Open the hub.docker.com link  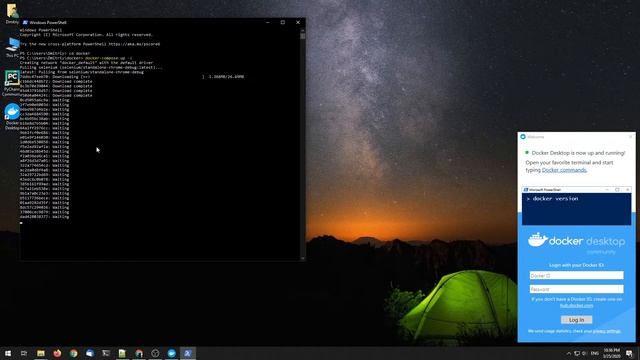pos(576,305)
